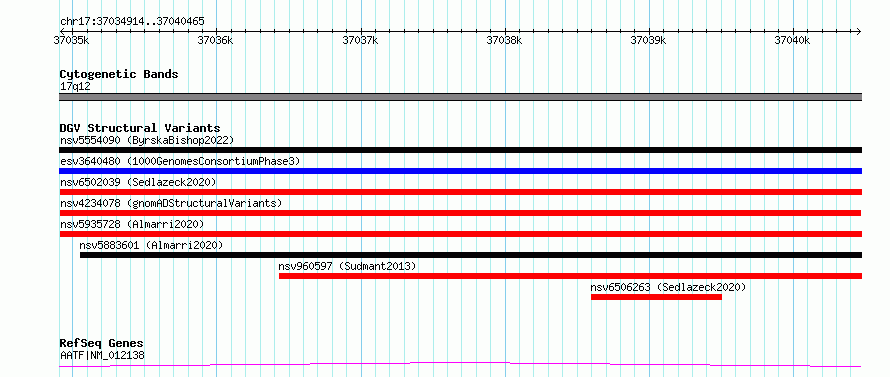890x377 pixels.
Task: Click the nsv960597 Sudmant2013 red bar
Action: coord(570,276)
